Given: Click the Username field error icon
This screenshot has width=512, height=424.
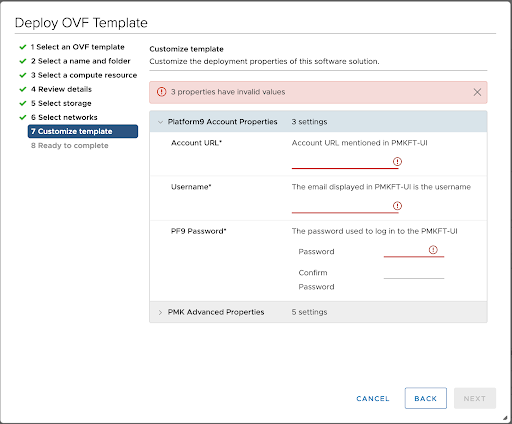Looking at the screenshot, I should [x=397, y=206].
